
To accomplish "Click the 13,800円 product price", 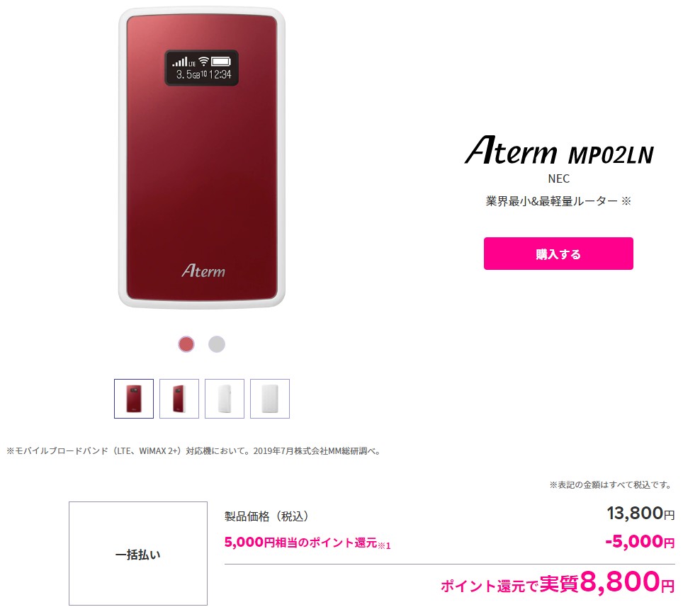I will pyautogui.click(x=640, y=514).
